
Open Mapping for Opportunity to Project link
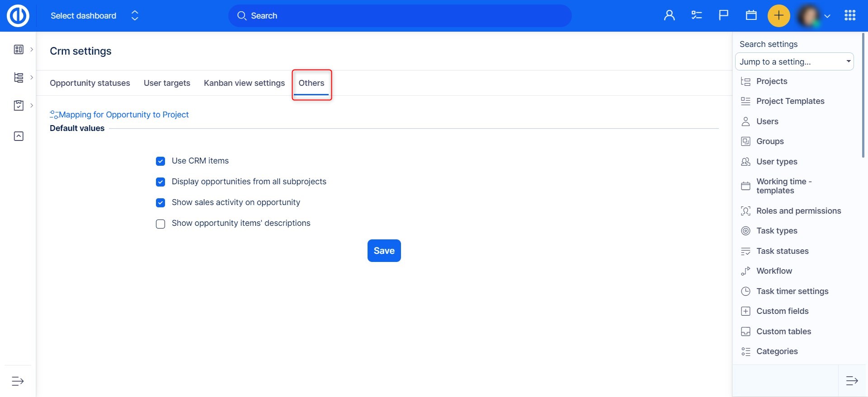[123, 115]
